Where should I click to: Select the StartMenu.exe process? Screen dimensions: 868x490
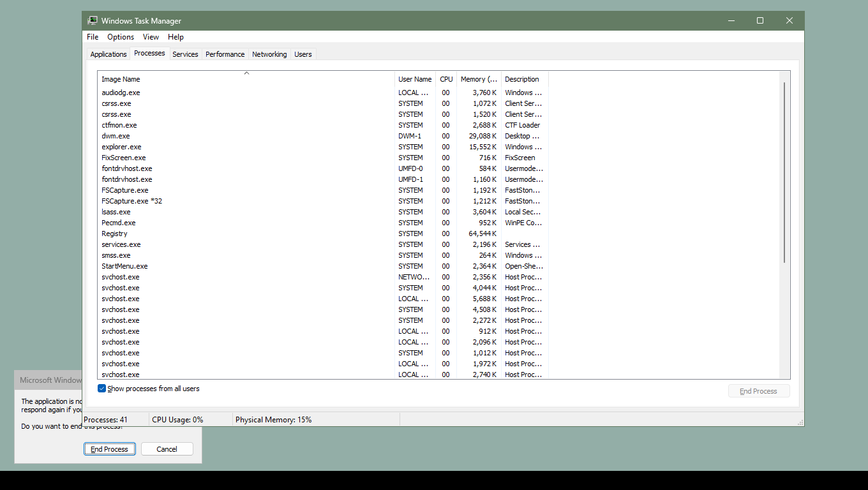tap(323, 266)
